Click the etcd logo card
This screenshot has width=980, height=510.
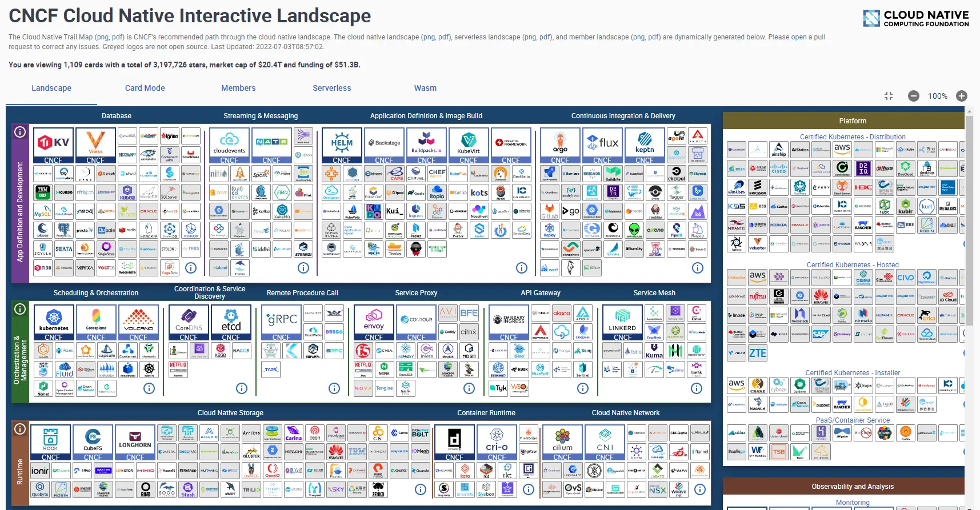[x=231, y=323]
